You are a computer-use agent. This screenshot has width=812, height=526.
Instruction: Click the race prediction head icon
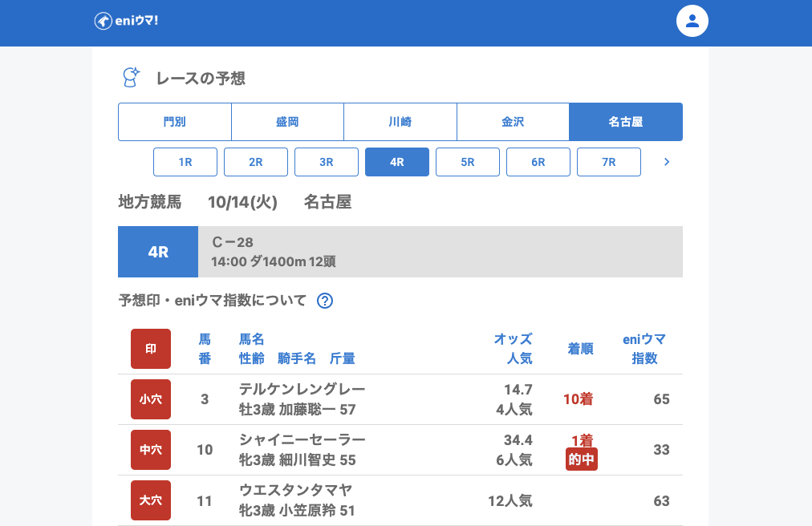(130, 78)
